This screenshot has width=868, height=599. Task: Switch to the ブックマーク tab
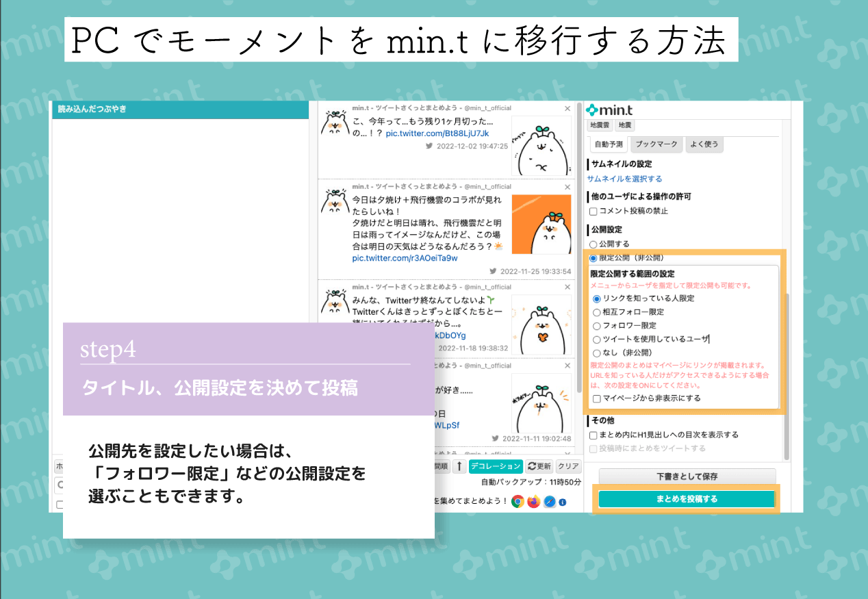click(655, 144)
